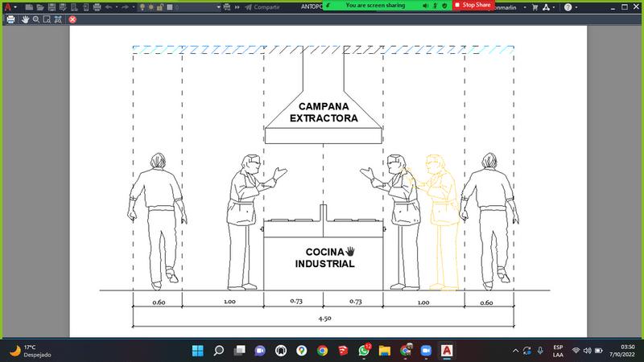Click the Zoom Original tool
The height and width of the screenshot is (362, 644).
click(x=58, y=19)
